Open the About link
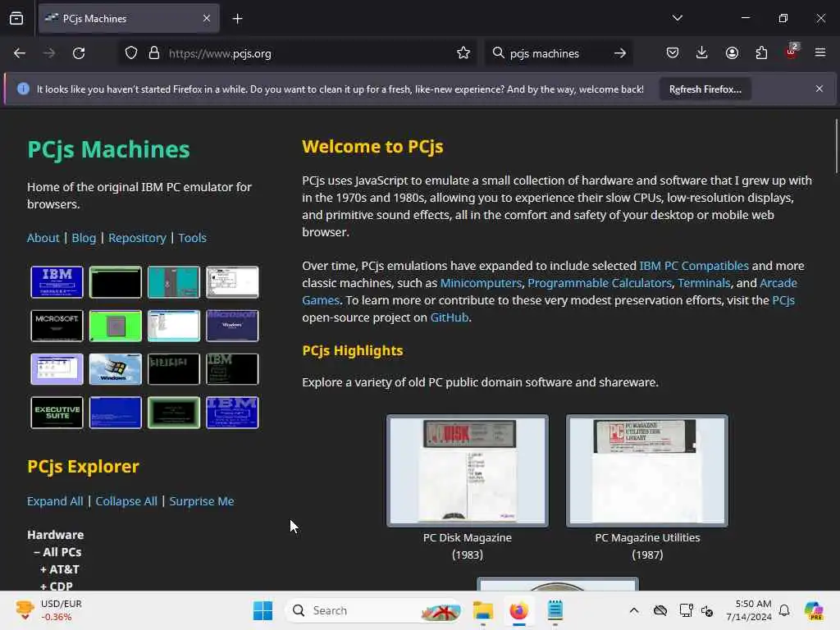Viewport: 840px width, 630px height. tap(43, 237)
